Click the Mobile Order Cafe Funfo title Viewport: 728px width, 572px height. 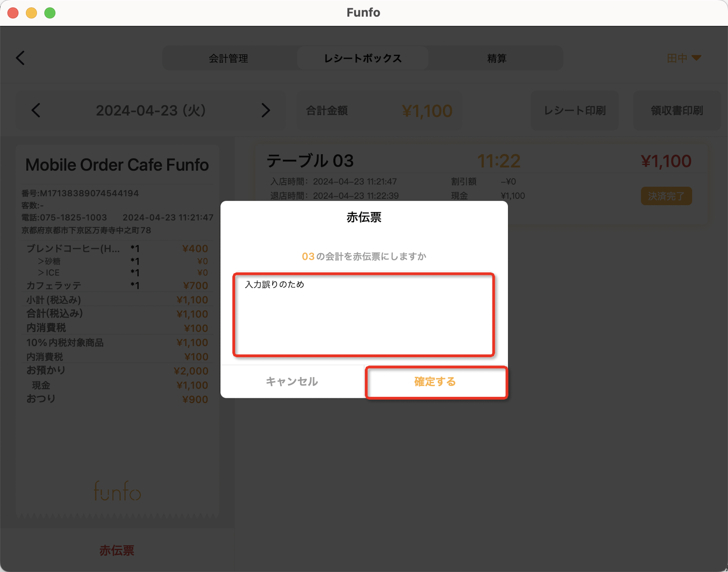coord(117,165)
